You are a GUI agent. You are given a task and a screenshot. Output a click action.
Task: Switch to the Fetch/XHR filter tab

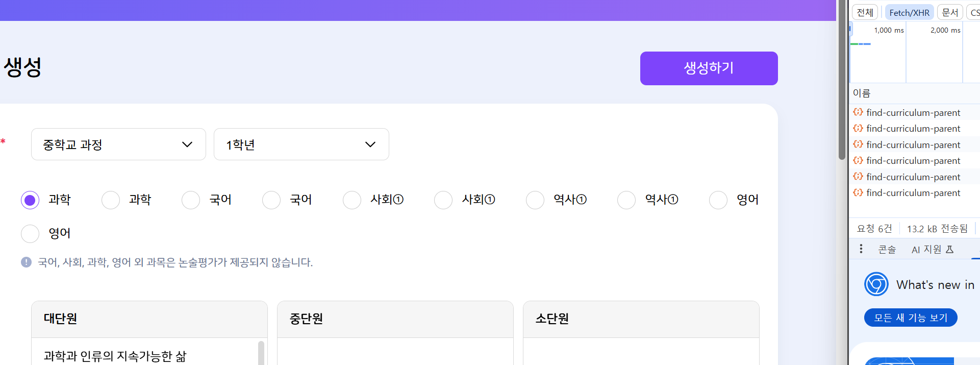point(909,13)
